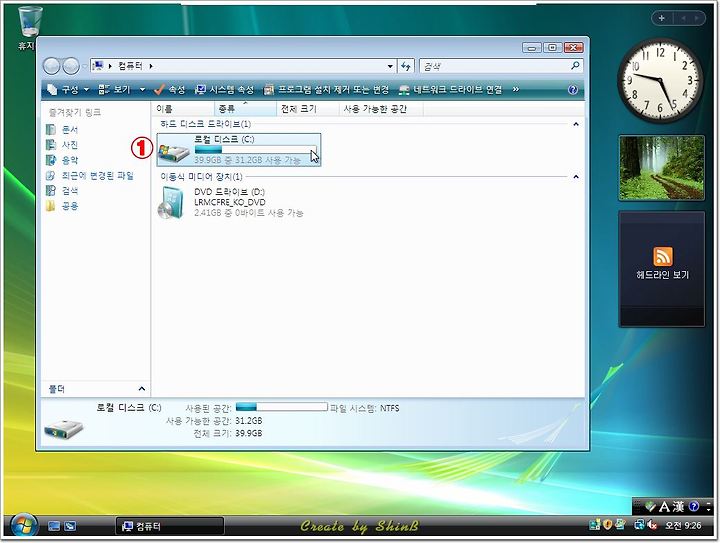
Task: Click the computer icon in address bar
Action: [97, 66]
